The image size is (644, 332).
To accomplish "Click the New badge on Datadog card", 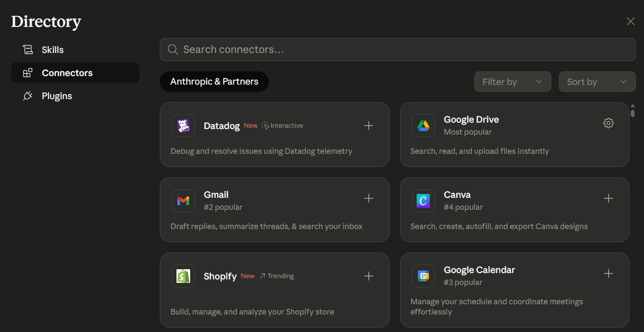I will click(251, 126).
